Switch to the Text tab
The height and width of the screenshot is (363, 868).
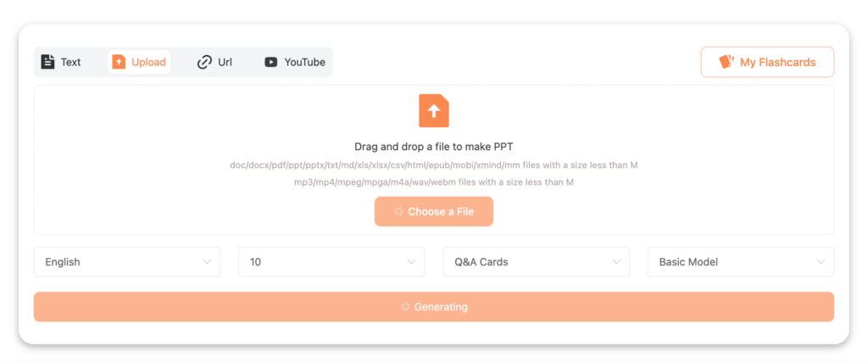(x=61, y=62)
